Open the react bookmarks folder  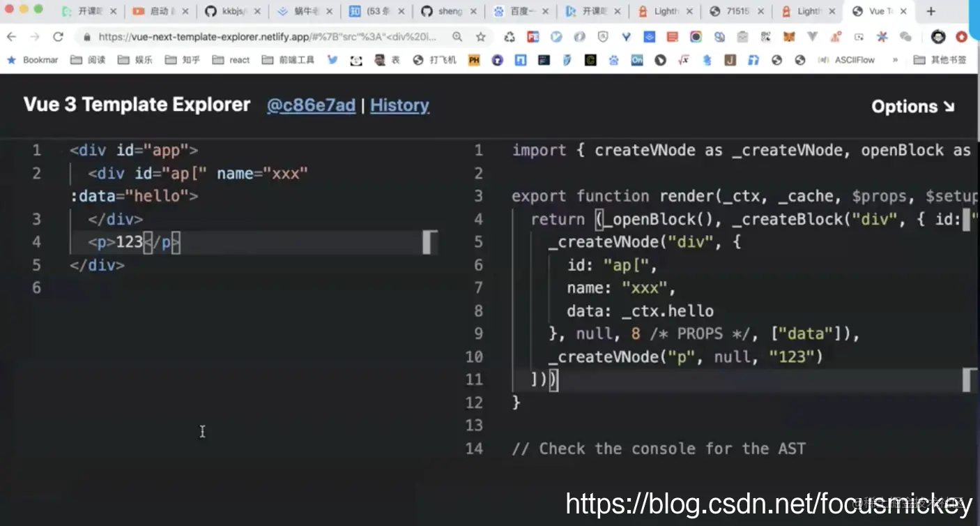pos(231,60)
